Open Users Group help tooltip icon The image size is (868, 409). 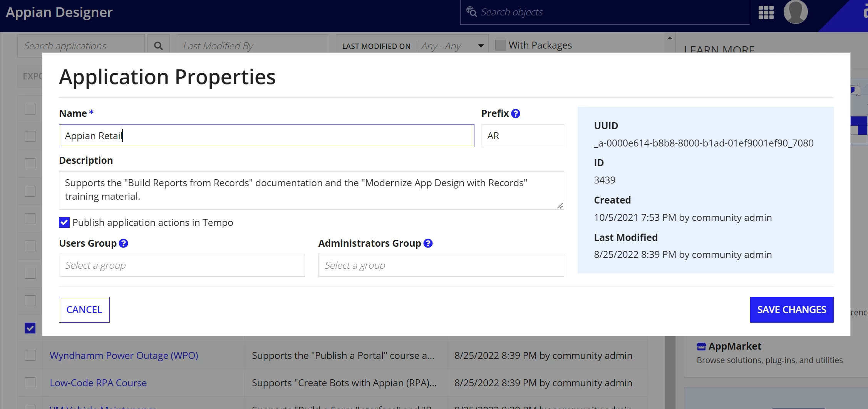pos(123,243)
